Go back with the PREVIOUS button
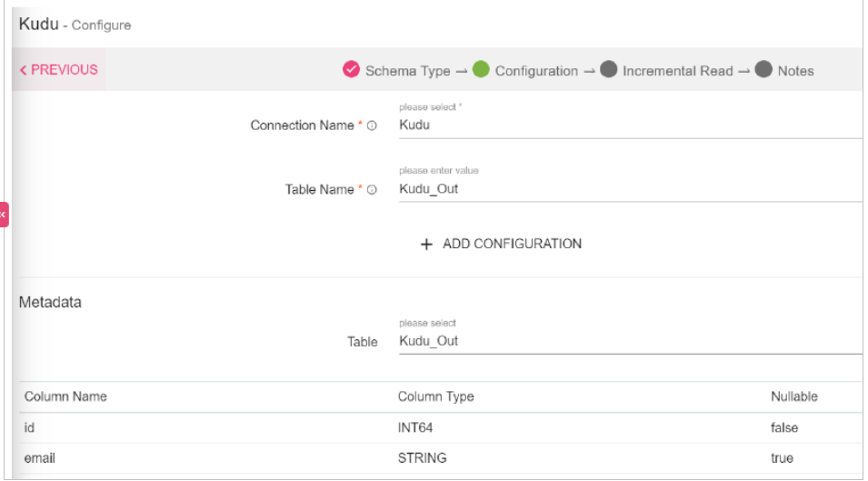Image resolution: width=868 pixels, height=481 pixels. coord(59,70)
